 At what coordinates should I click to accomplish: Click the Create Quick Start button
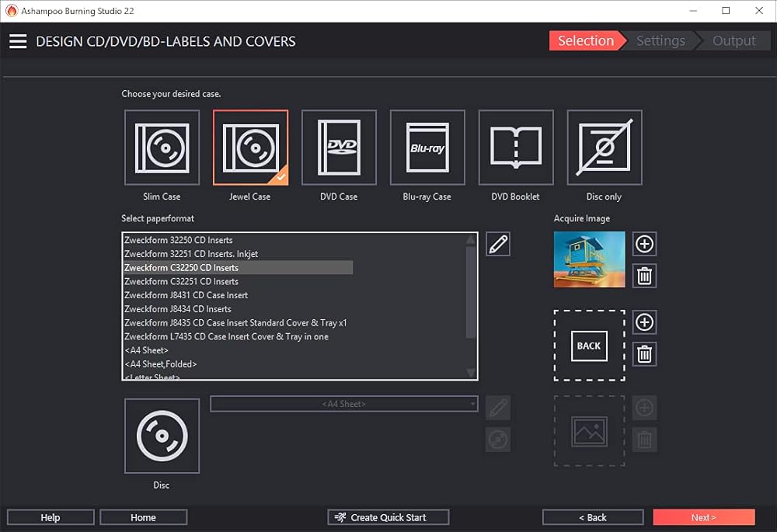click(388, 517)
